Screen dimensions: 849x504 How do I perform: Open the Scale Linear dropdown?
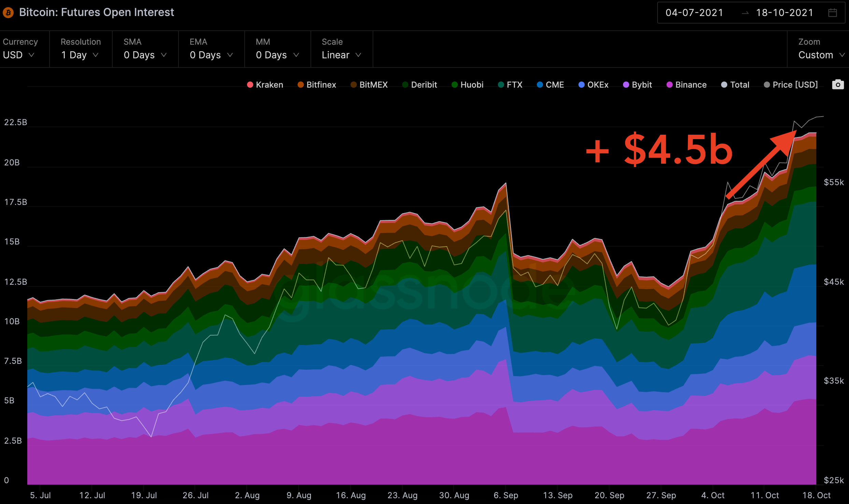click(341, 55)
